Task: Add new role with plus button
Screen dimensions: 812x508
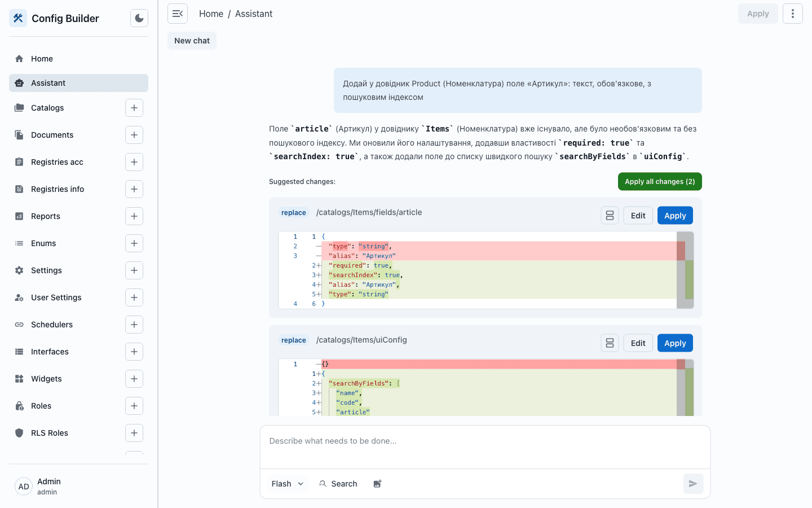Action: point(134,406)
